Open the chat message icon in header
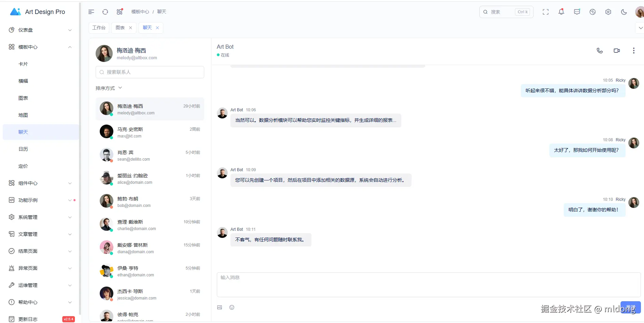 (577, 12)
